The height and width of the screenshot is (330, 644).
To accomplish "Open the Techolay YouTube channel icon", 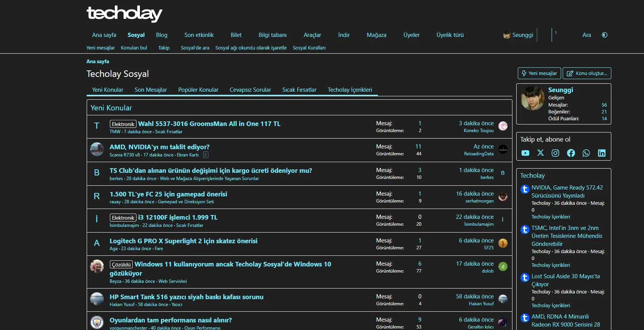I will [525, 153].
